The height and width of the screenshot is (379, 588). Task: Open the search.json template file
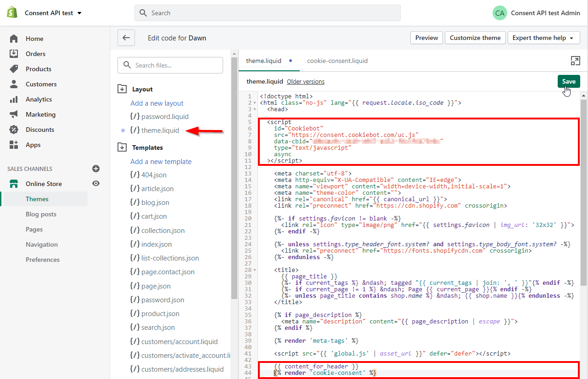coord(152,328)
